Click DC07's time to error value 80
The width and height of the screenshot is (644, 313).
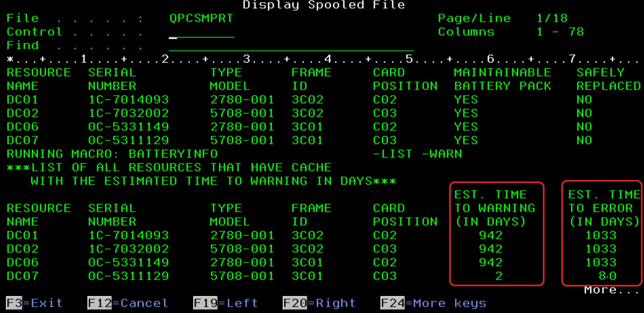(x=607, y=276)
